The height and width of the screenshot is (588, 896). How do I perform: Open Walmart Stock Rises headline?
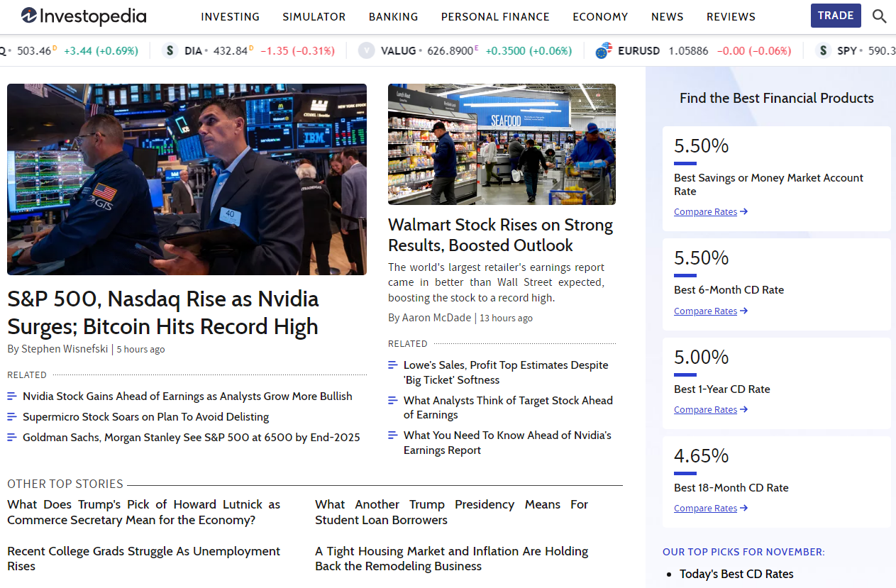point(501,235)
